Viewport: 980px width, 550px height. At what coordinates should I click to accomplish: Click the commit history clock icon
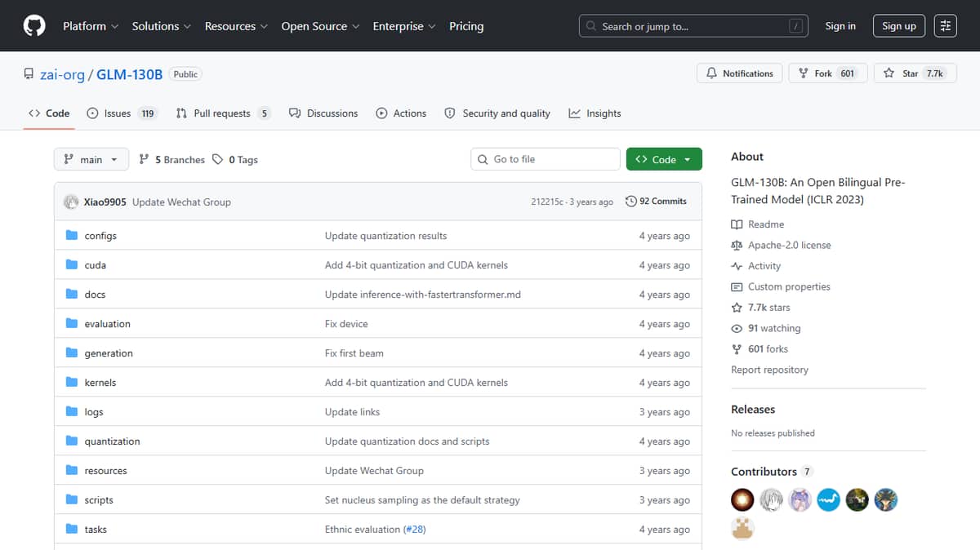coord(630,202)
